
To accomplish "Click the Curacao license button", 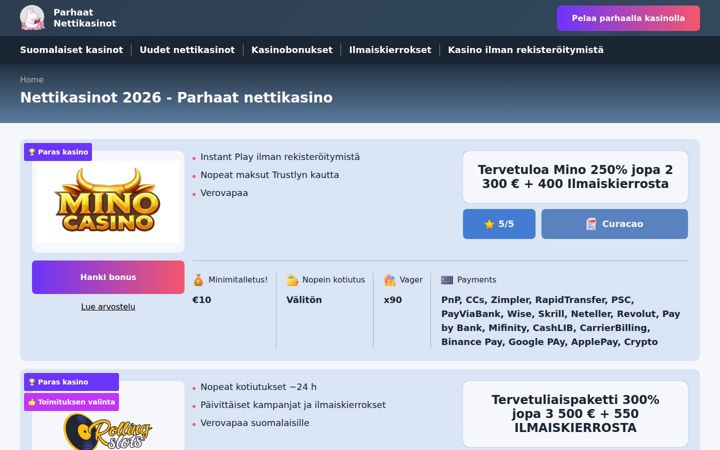I will click(614, 224).
